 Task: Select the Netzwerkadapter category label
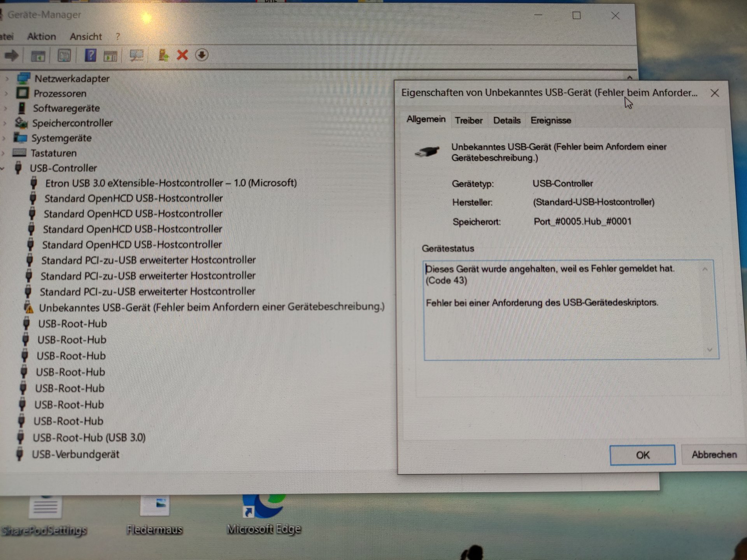72,79
